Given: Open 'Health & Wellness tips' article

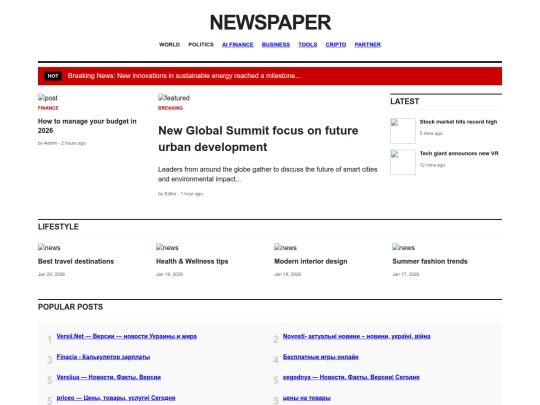Looking at the screenshot, I should (x=192, y=261).
